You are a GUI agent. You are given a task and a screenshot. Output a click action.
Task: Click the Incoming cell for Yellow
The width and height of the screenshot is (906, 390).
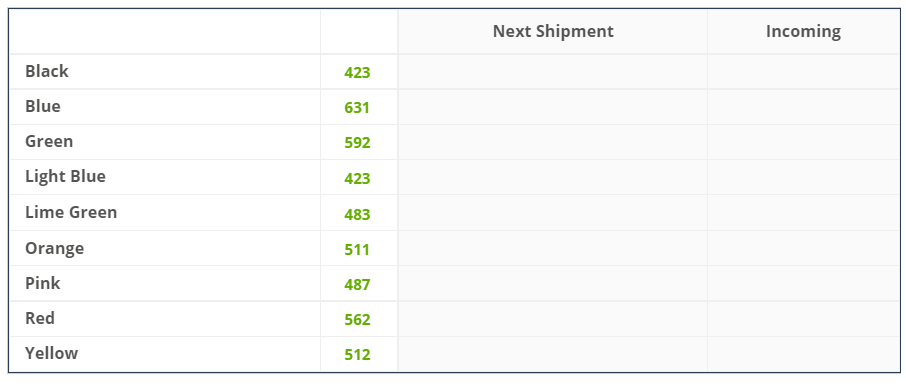pos(803,354)
